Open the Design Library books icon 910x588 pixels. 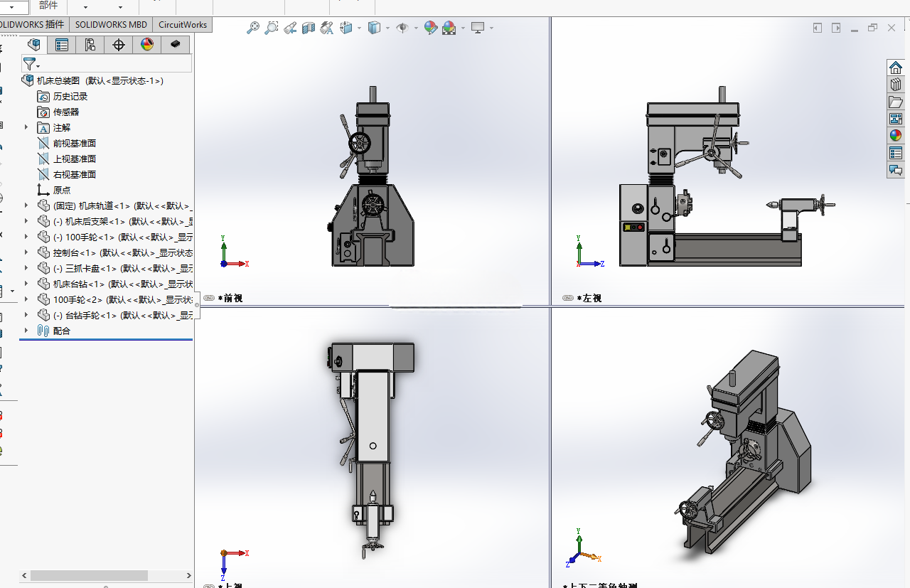click(x=895, y=84)
